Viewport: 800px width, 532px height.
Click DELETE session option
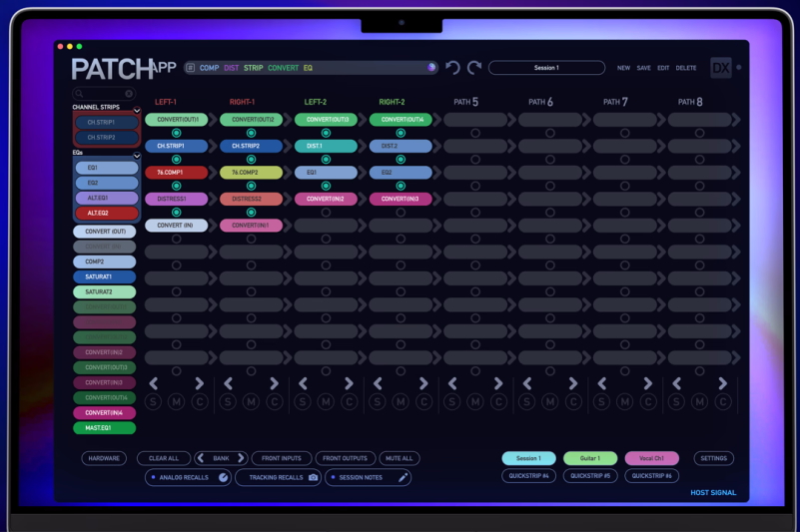(686, 68)
